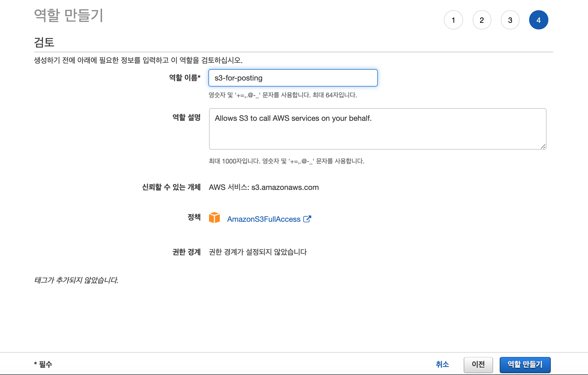The height and width of the screenshot is (375, 588).
Task: Open the AmazonS3FullAccess policy link
Action: (263, 219)
